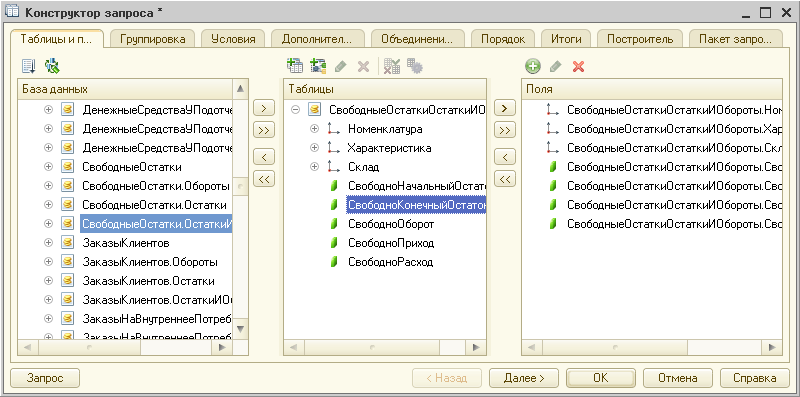Screen dimensions: 800x397
Task: Expand the Склад field in Таблицы
Action: click(314, 166)
